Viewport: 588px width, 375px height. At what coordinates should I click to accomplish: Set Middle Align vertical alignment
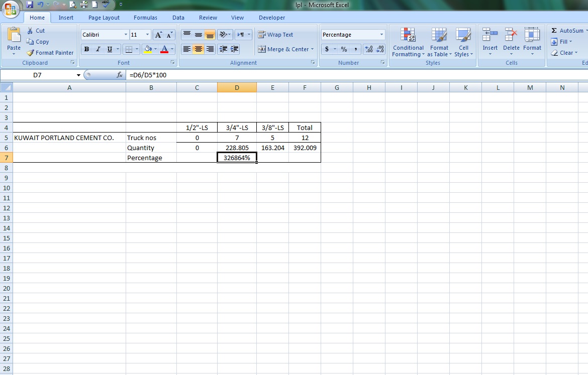[199, 35]
